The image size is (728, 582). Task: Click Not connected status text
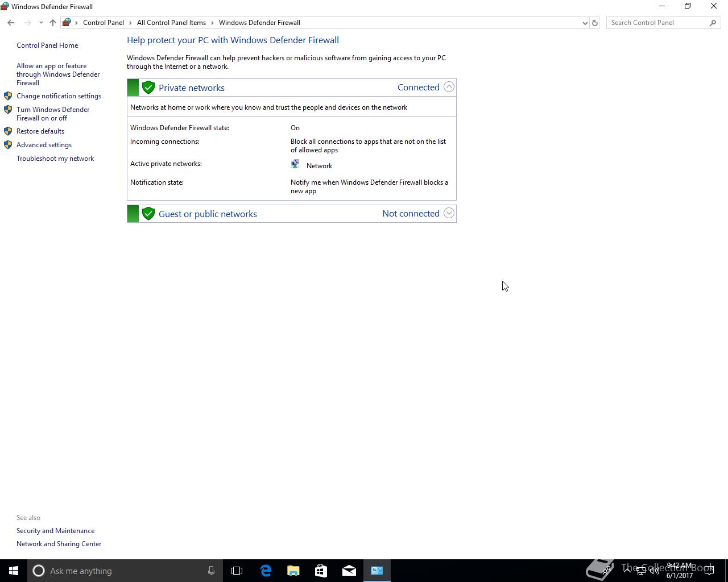[411, 213]
